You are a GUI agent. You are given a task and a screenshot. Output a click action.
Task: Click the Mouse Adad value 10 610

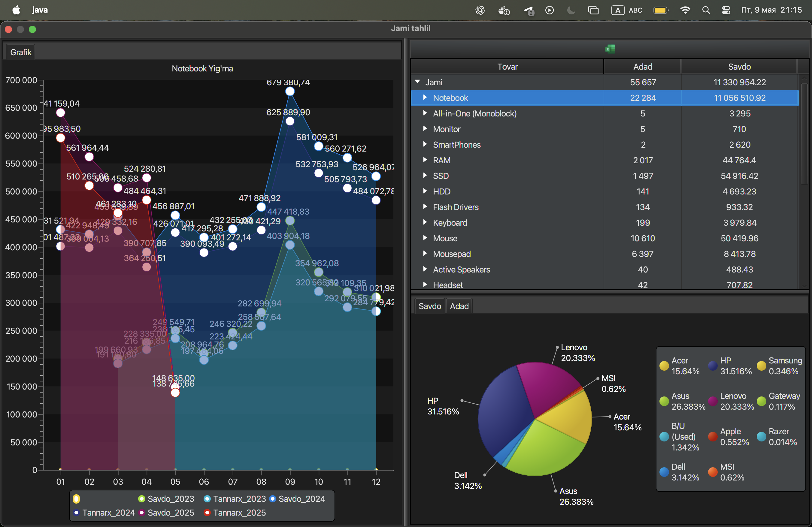click(642, 238)
